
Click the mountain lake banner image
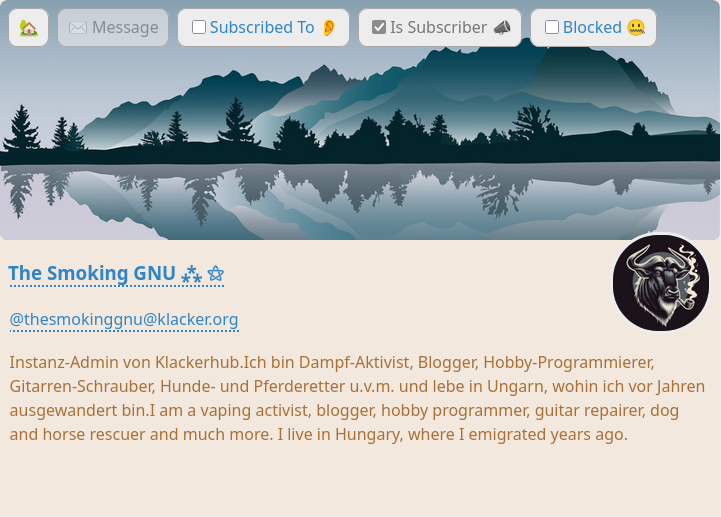pyautogui.click(x=360, y=143)
